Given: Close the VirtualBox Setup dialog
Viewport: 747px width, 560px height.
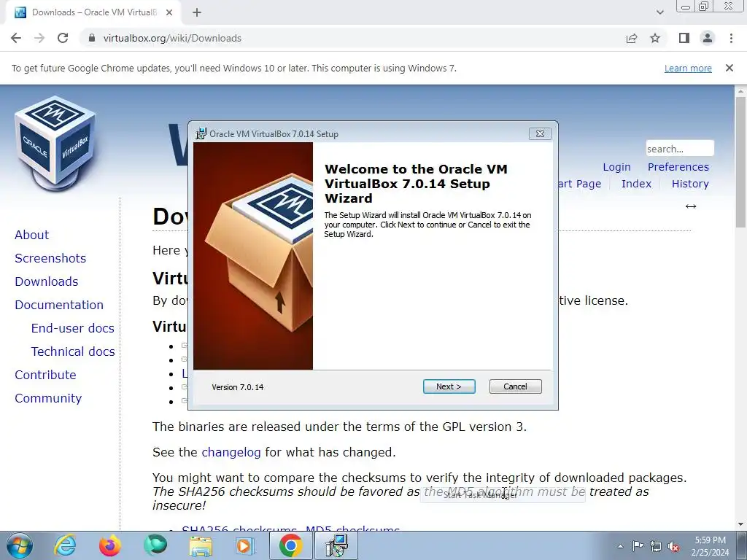Looking at the screenshot, I should pos(540,134).
